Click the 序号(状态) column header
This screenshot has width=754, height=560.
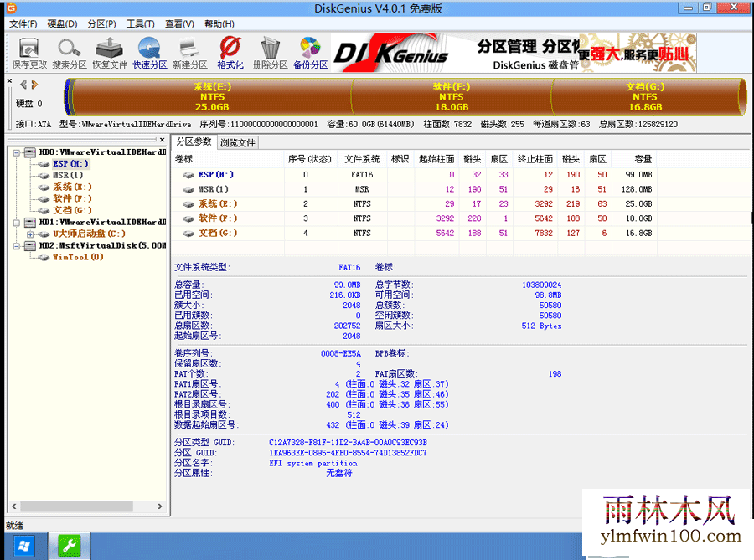click(311, 159)
